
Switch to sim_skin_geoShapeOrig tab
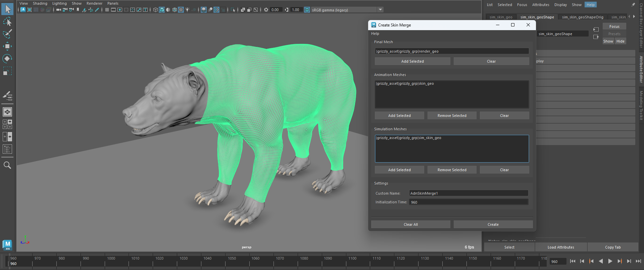coord(583,17)
